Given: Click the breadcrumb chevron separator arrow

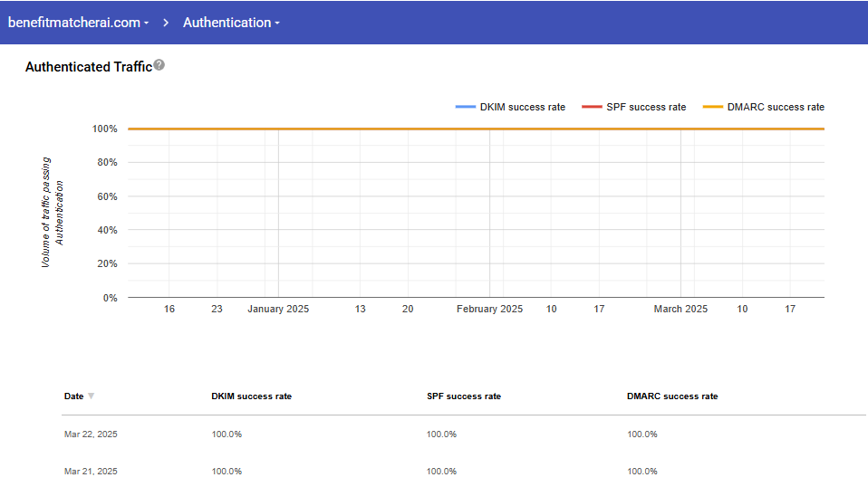Looking at the screenshot, I should pyautogui.click(x=167, y=23).
